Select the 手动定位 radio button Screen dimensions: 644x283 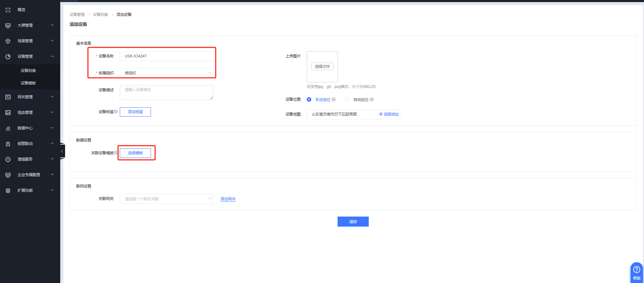(309, 100)
